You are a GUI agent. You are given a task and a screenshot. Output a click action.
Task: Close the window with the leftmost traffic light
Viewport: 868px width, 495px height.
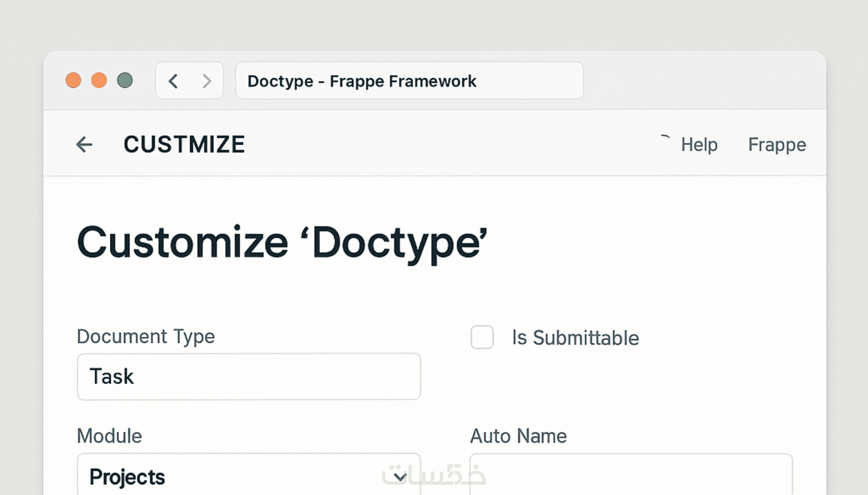click(74, 81)
